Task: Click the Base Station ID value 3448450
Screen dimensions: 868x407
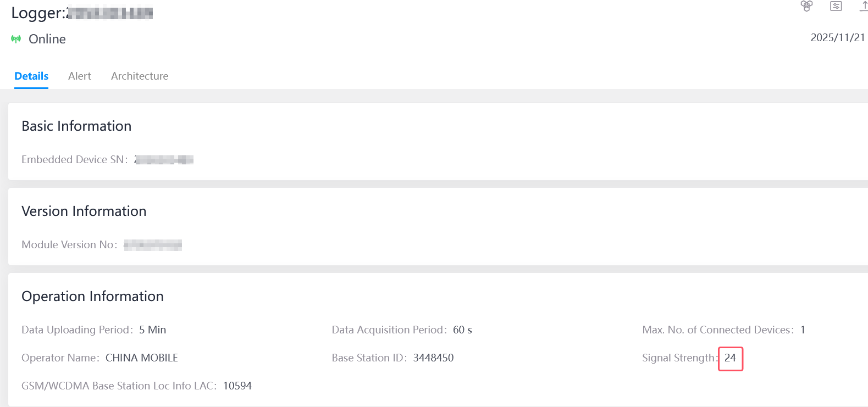Action: click(433, 358)
